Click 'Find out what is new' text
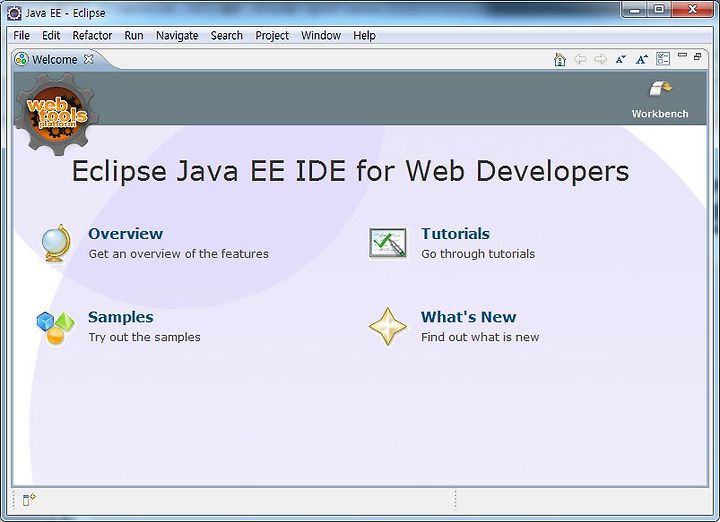The width and height of the screenshot is (720, 522). (480, 337)
